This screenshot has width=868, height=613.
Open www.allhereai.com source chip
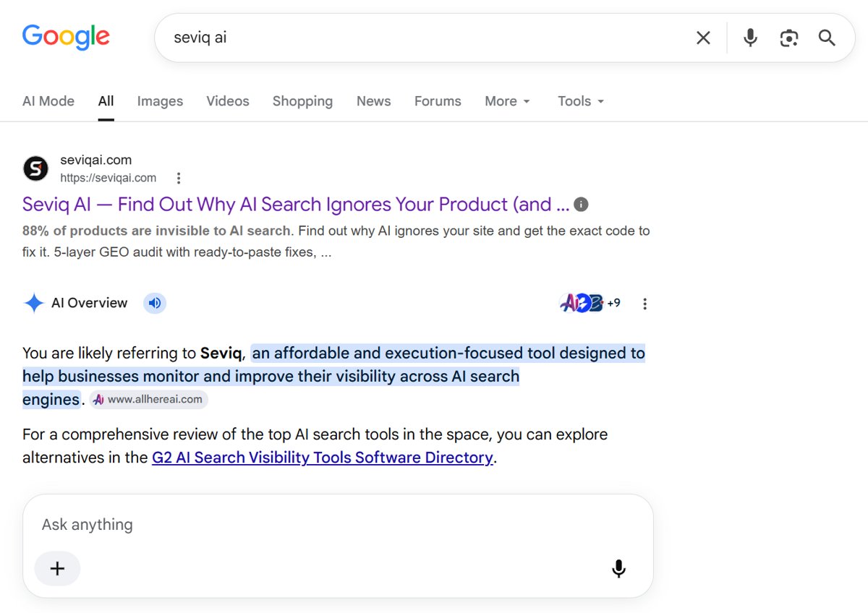pos(149,400)
